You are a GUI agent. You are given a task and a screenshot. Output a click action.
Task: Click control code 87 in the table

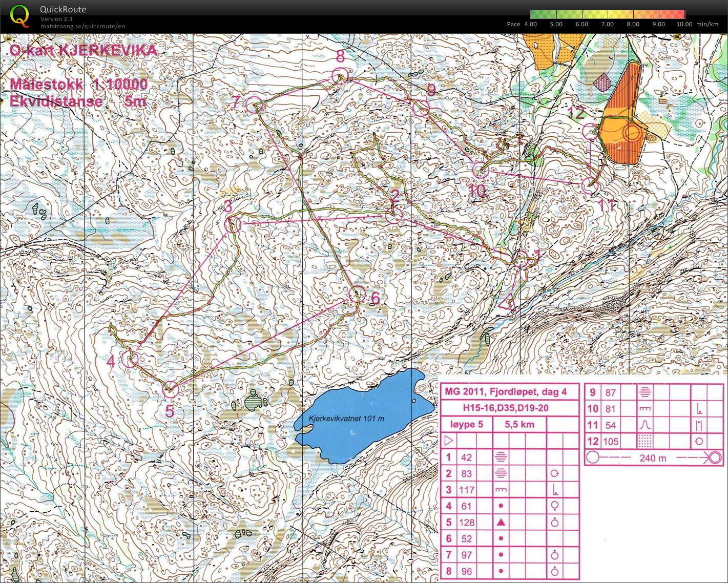click(x=610, y=392)
